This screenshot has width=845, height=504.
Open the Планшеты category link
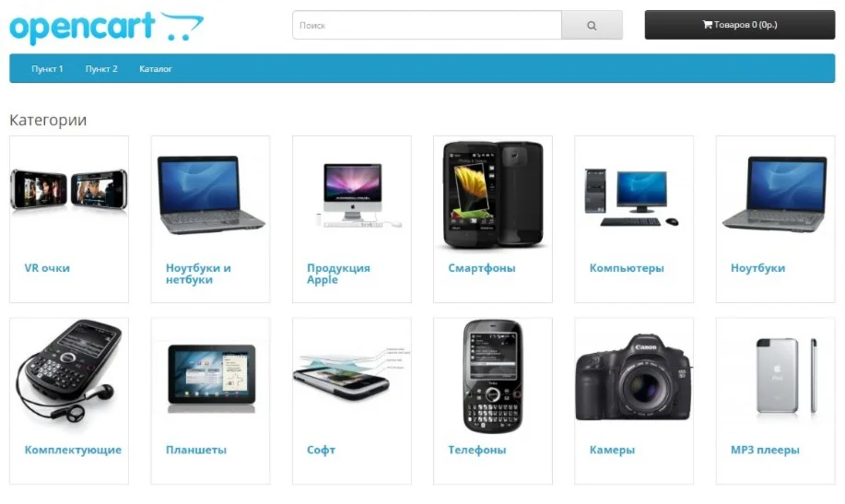(x=196, y=450)
